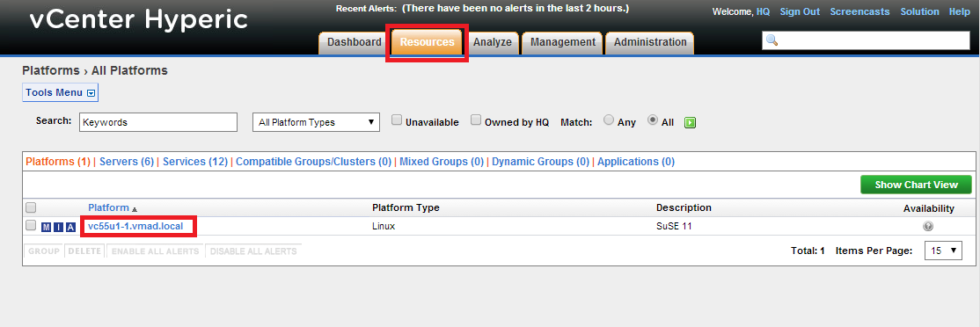The height and width of the screenshot is (327, 980).
Task: Click the GROUP button
Action: pyautogui.click(x=44, y=251)
